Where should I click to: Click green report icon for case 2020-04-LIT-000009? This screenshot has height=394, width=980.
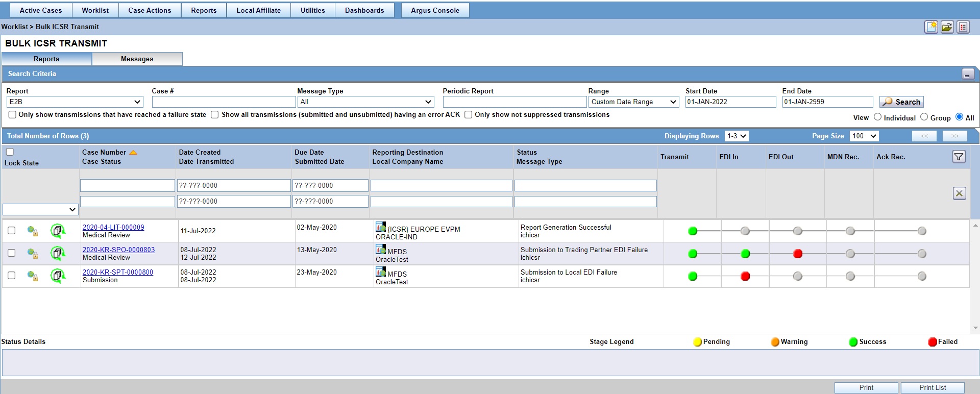[58, 231]
